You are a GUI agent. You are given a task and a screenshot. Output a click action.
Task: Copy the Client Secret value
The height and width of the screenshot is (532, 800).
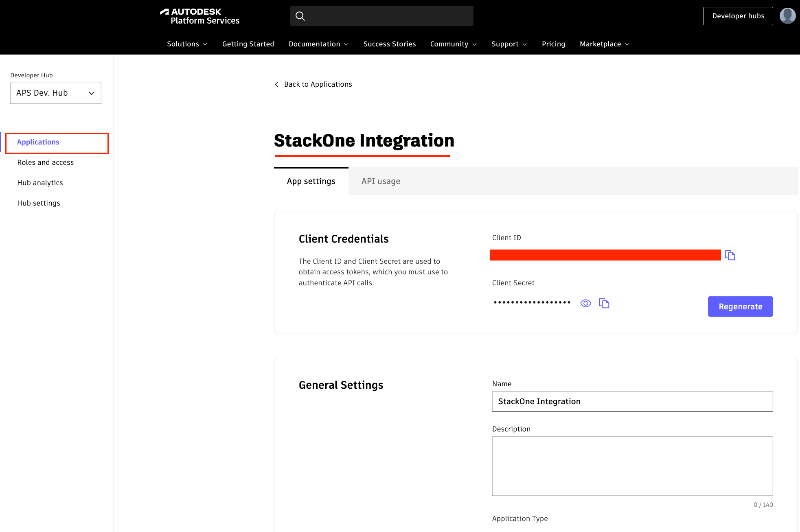[604, 303]
